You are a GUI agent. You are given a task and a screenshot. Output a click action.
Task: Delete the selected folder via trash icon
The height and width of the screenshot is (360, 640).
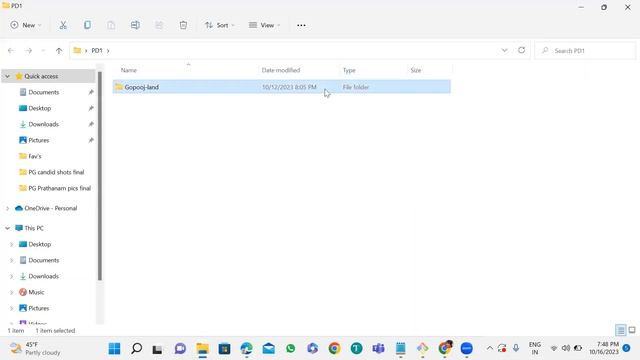(183, 25)
